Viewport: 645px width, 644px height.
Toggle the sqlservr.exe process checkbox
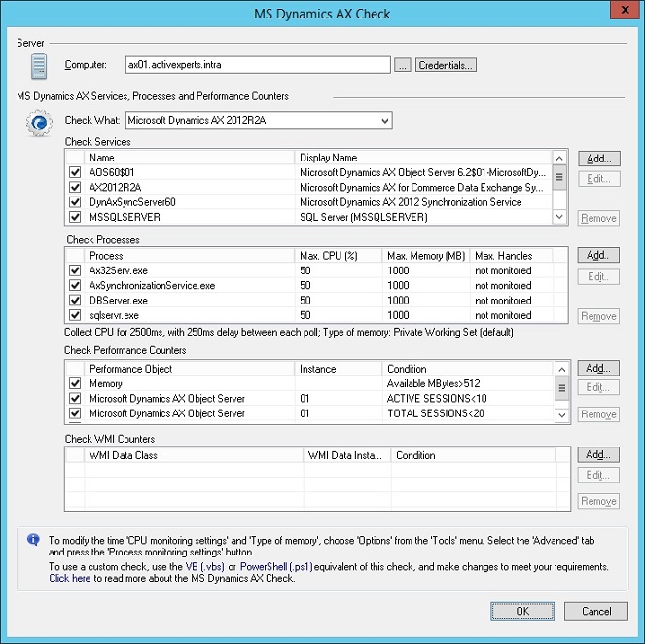tap(75, 315)
